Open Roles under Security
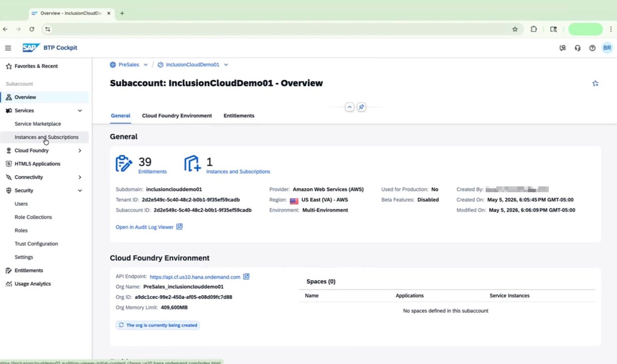This screenshot has width=617, height=364. click(45, 231)
